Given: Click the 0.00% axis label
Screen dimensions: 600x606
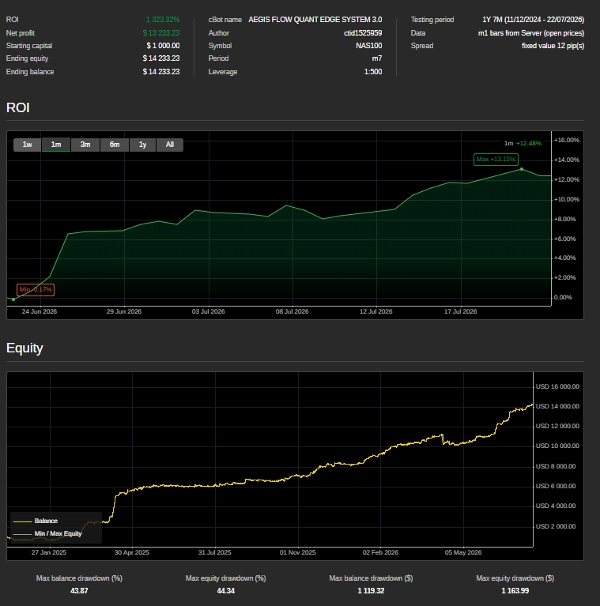Looking at the screenshot, I should point(563,297).
